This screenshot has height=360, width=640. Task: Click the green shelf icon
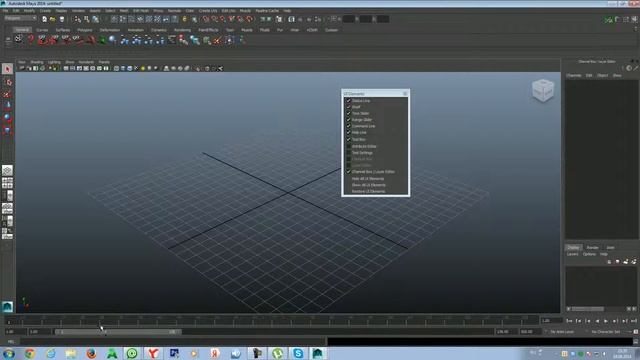(102, 40)
